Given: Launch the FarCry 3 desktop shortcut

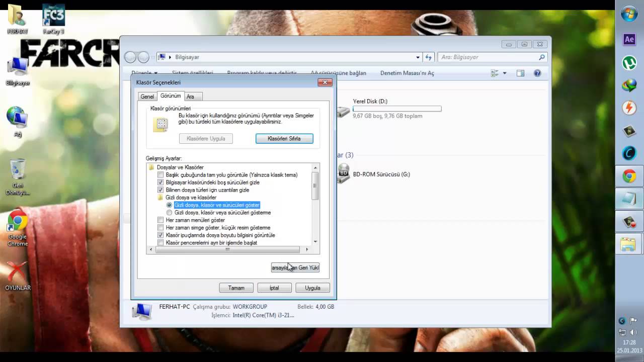Looking at the screenshot, I should 53,19.
